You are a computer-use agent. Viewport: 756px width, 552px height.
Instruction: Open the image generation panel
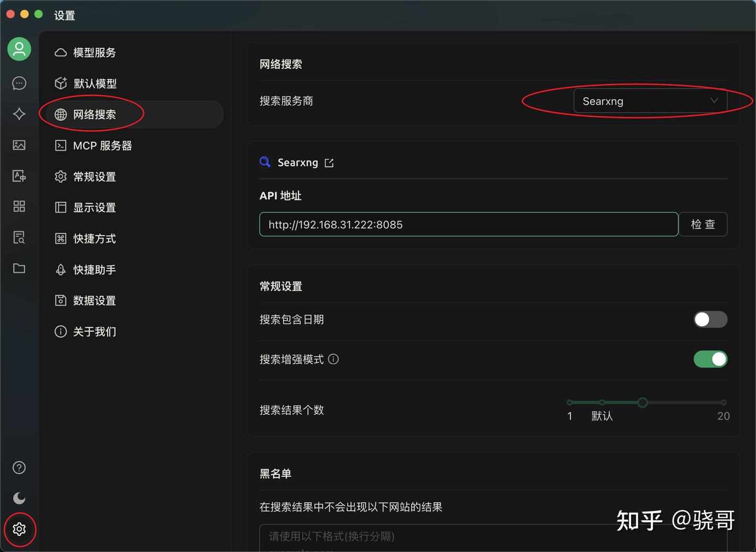click(x=19, y=145)
